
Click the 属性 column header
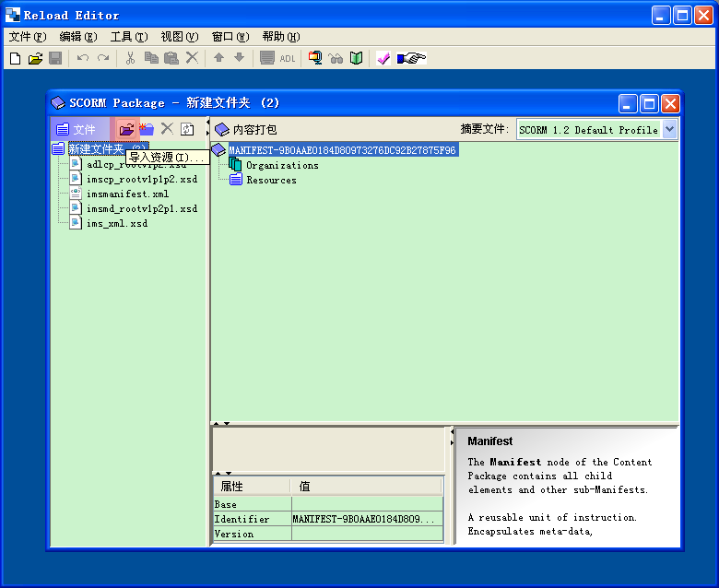252,486
